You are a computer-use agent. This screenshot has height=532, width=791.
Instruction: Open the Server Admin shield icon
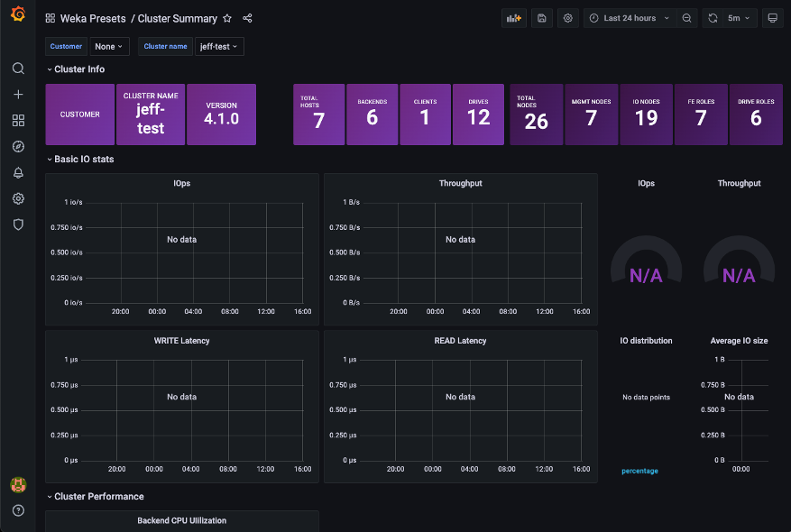click(18, 225)
